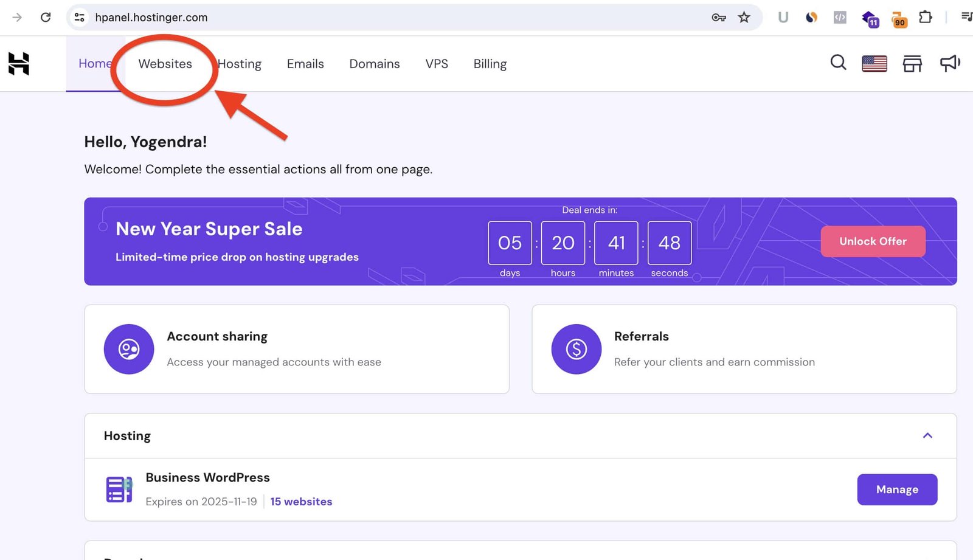Click the Hosting section heading
The width and height of the screenshot is (973, 560).
pos(127,436)
